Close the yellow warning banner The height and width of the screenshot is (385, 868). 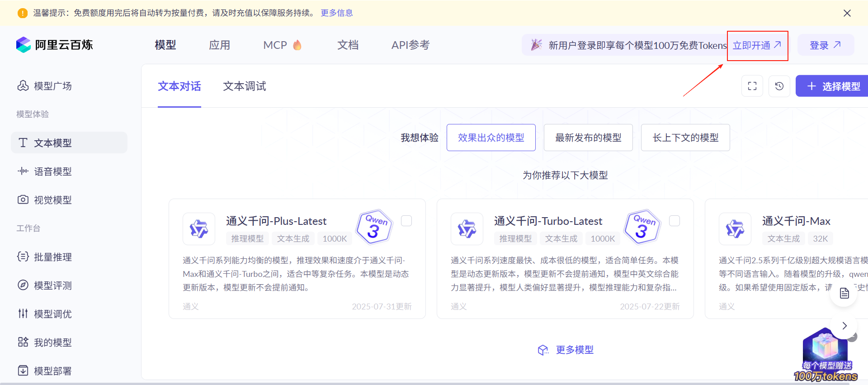pos(847,13)
